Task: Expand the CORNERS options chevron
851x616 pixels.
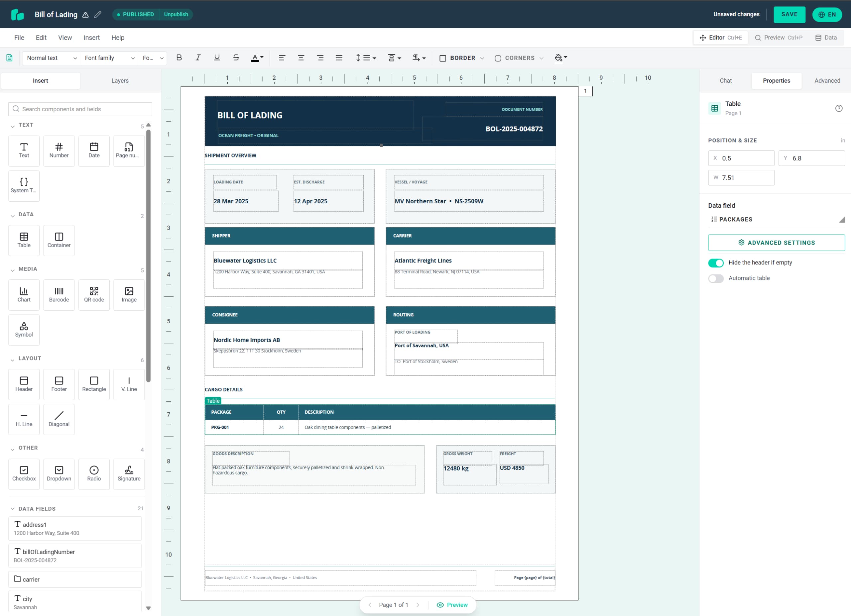Action: coord(541,58)
